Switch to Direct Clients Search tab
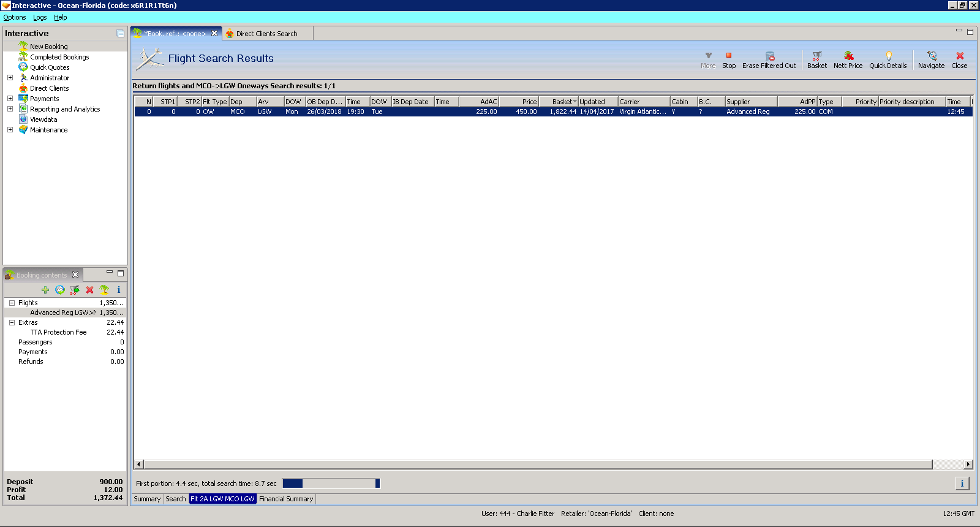 266,34
